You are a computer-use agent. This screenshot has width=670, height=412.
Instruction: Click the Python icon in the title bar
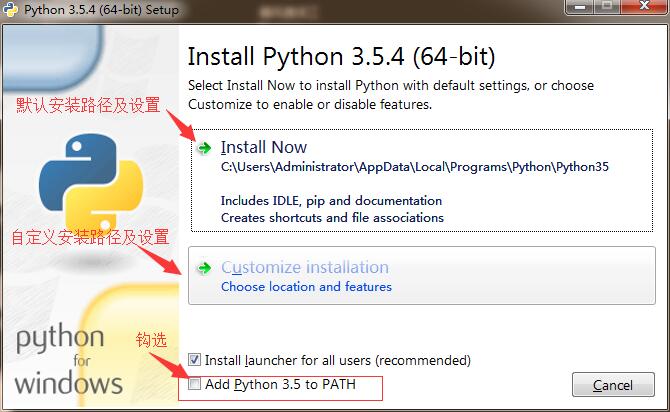(x=11, y=10)
